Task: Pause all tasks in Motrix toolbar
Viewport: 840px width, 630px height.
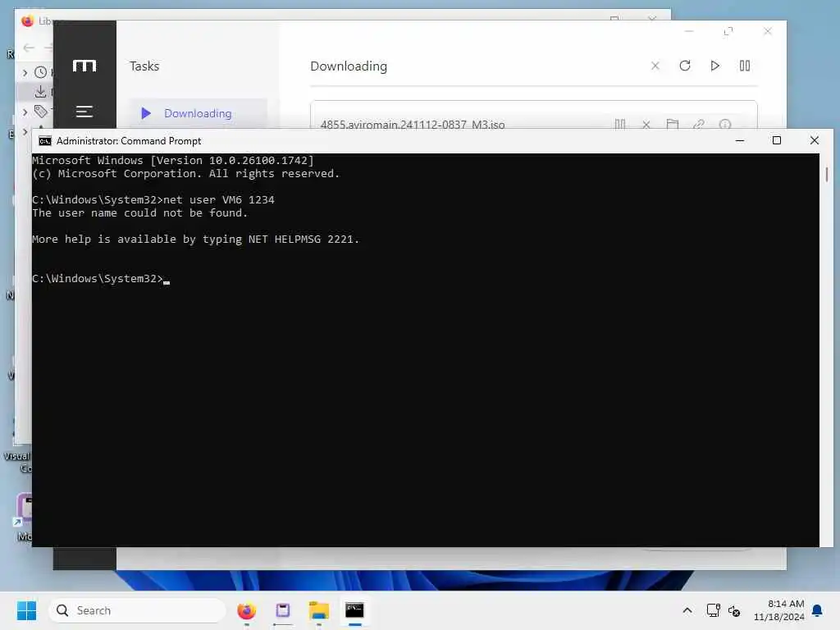Action: point(745,66)
